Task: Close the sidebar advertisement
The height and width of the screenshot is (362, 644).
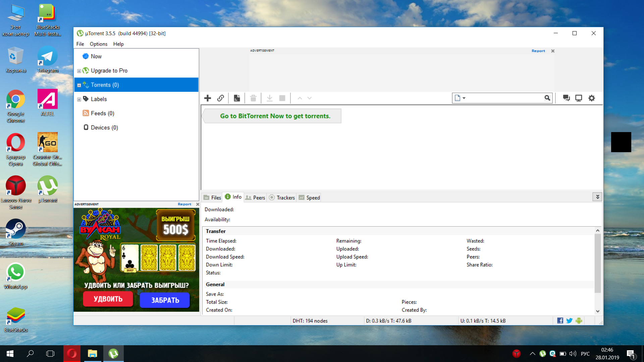Action: point(198,204)
